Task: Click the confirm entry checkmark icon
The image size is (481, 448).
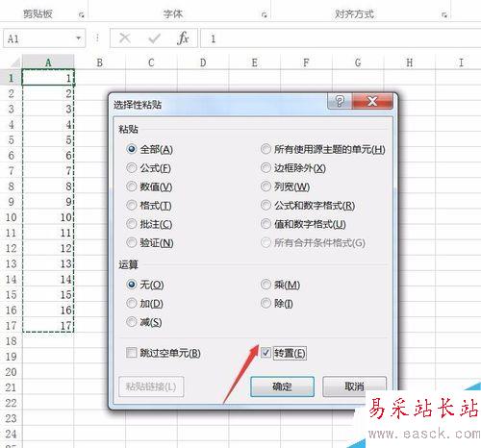Action: pos(154,38)
